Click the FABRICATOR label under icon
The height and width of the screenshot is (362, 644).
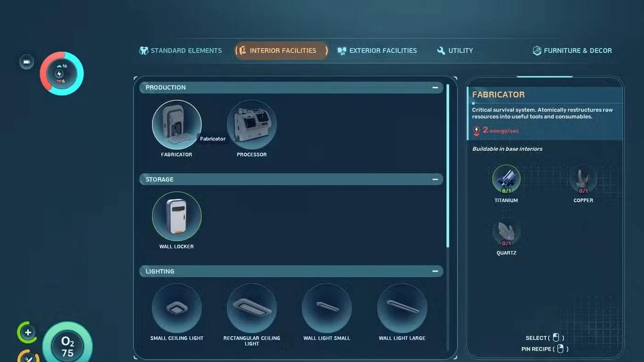177,155
